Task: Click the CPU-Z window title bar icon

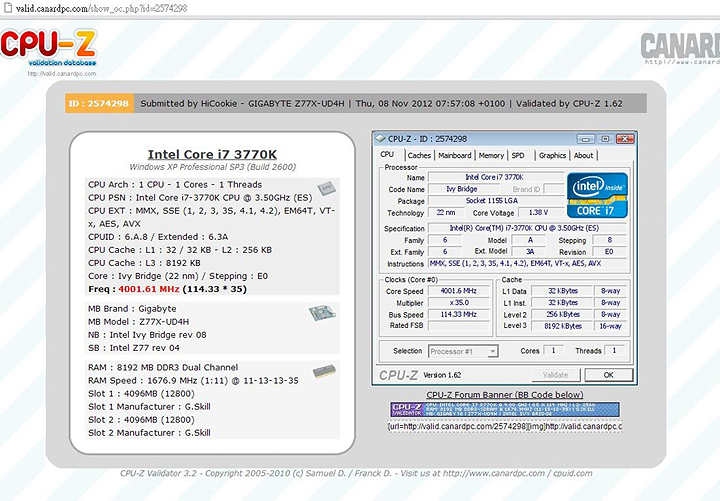Action: click(380, 138)
